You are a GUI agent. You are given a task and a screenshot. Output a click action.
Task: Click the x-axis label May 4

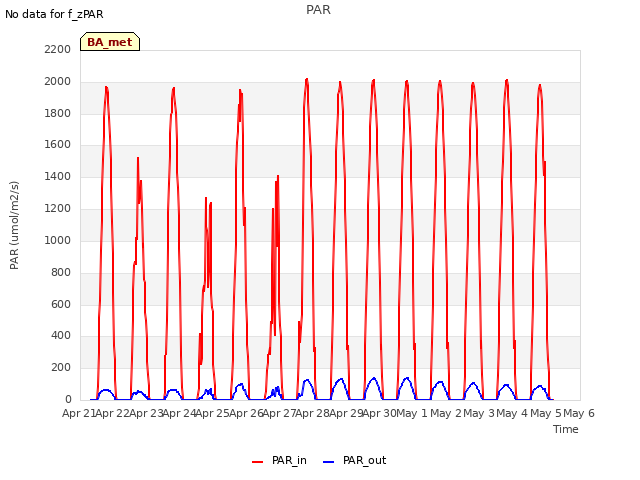[512, 413]
